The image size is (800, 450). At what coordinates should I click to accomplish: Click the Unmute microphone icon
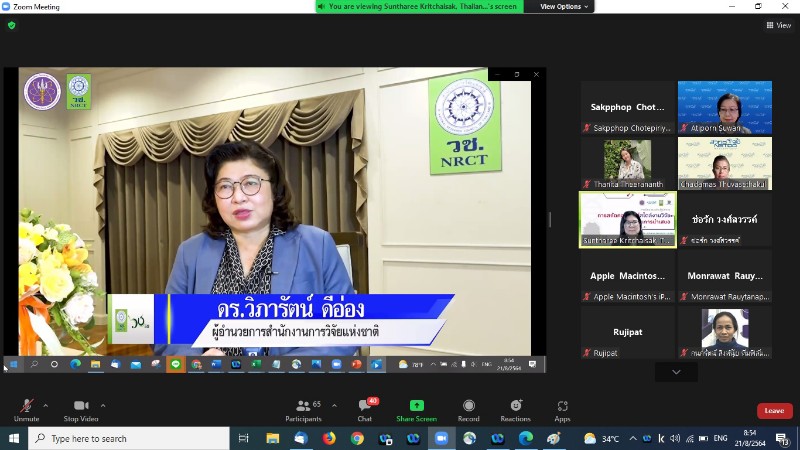coord(26,407)
